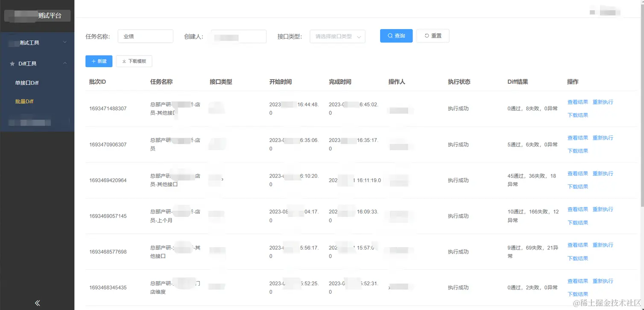This screenshot has width=644, height=310.
Task: Click the 执行状态 column header
Action: coord(459,82)
